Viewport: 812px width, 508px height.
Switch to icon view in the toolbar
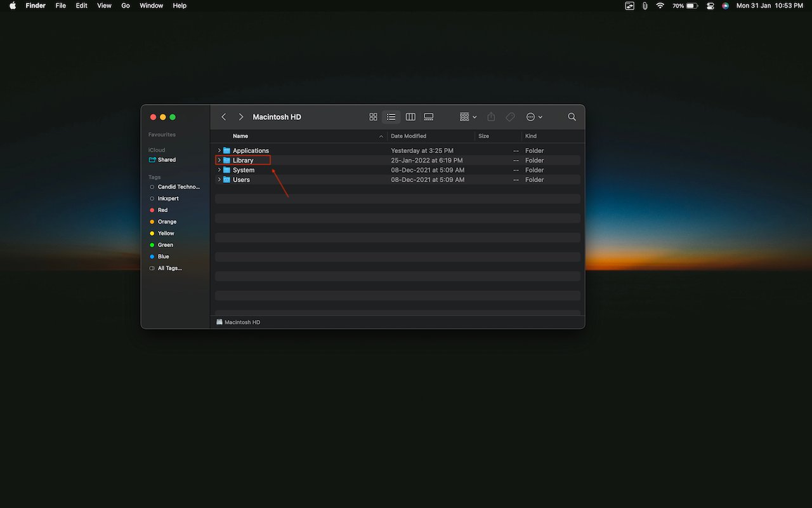[x=373, y=117]
